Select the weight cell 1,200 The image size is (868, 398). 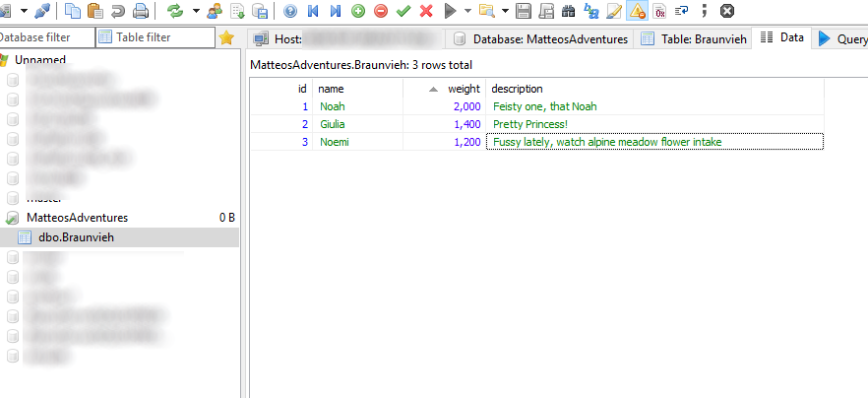tap(445, 142)
